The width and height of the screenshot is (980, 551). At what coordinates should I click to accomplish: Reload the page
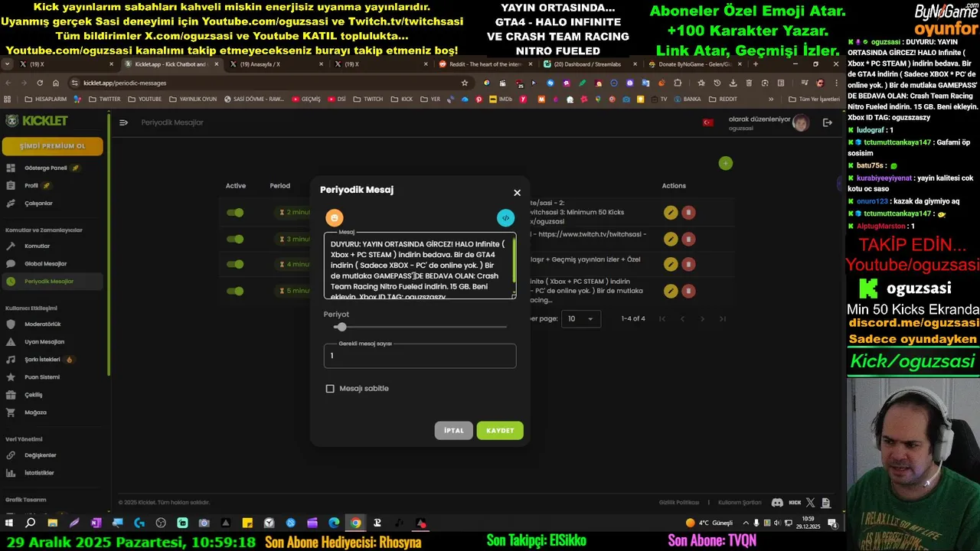(x=40, y=83)
